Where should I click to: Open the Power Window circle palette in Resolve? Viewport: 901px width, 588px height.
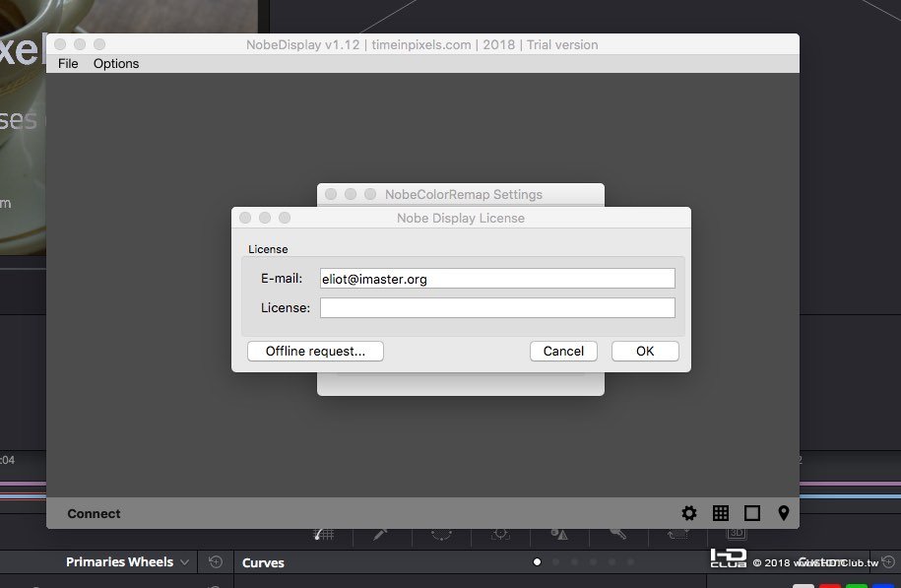point(441,535)
